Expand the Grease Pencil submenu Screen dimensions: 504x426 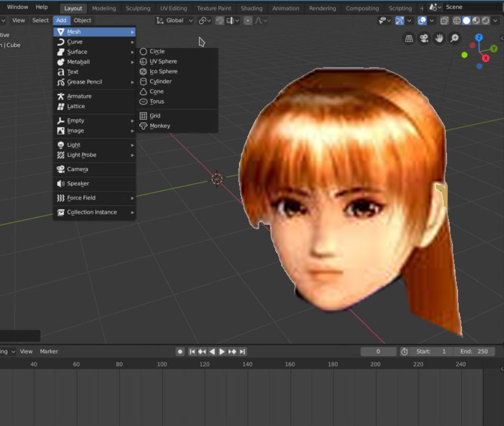click(95, 82)
